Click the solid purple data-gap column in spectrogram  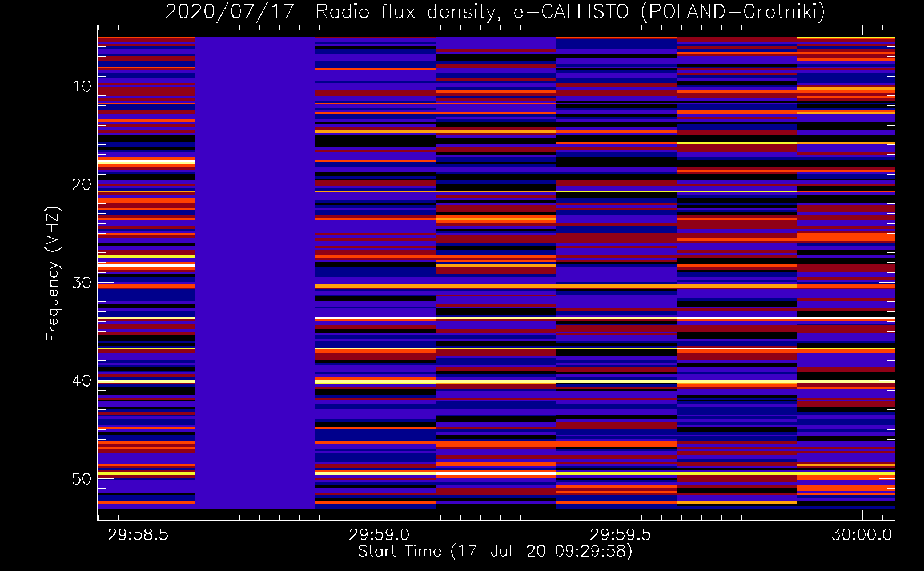(255, 272)
